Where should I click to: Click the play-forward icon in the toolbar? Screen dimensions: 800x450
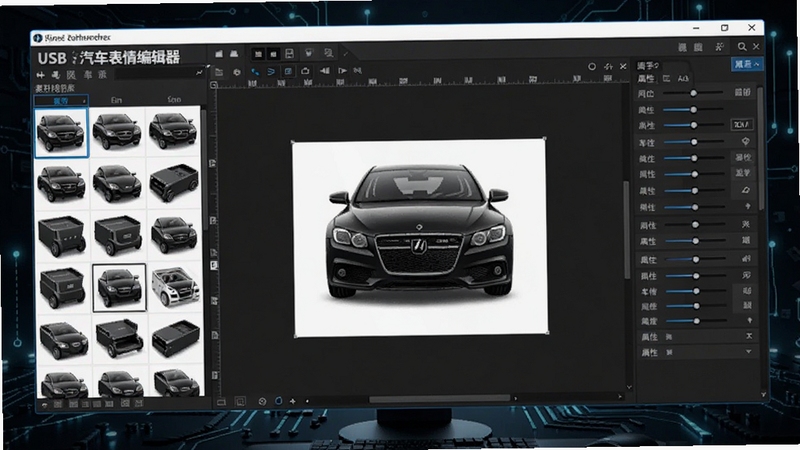pyautogui.click(x=342, y=70)
